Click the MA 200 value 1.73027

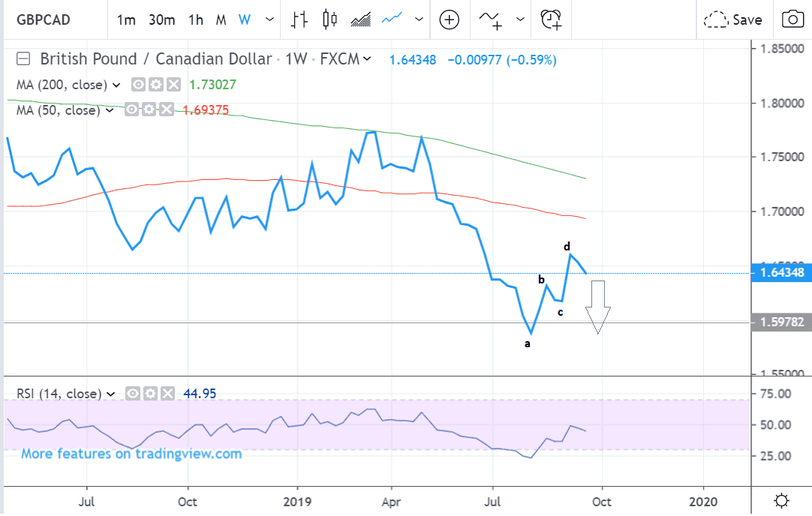coord(213,85)
